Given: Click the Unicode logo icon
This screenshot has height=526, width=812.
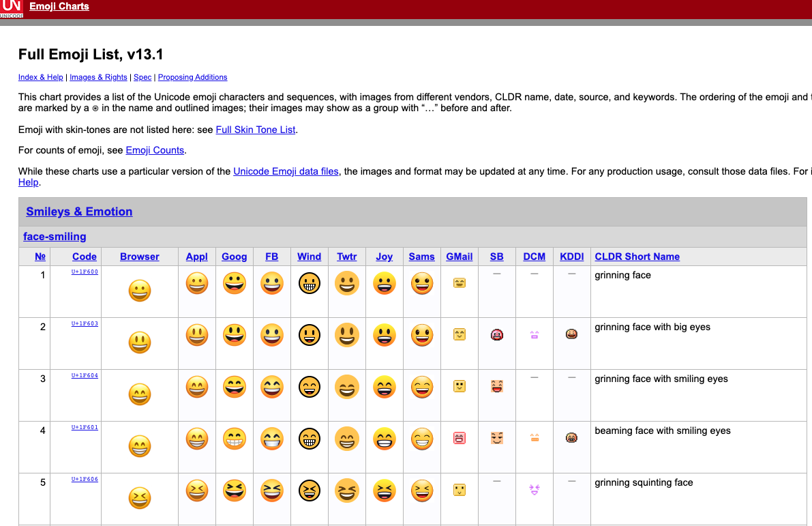Looking at the screenshot, I should tap(12, 9).
